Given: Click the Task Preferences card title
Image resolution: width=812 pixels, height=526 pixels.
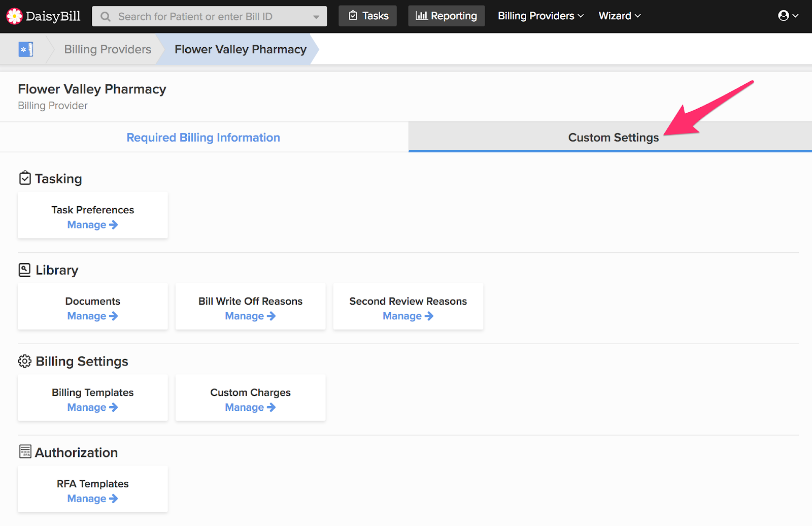Looking at the screenshot, I should coord(93,210).
